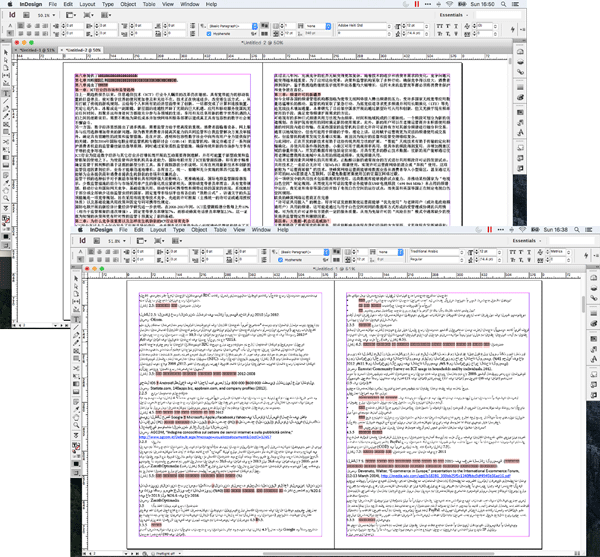This screenshot has width=600, height=557.
Task: Click the media.wix.com hyperlink in the document
Action: pos(446,476)
